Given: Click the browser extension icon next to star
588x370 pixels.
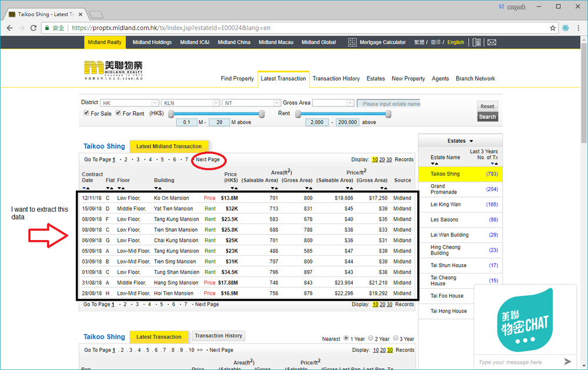Looking at the screenshot, I should [x=566, y=28].
